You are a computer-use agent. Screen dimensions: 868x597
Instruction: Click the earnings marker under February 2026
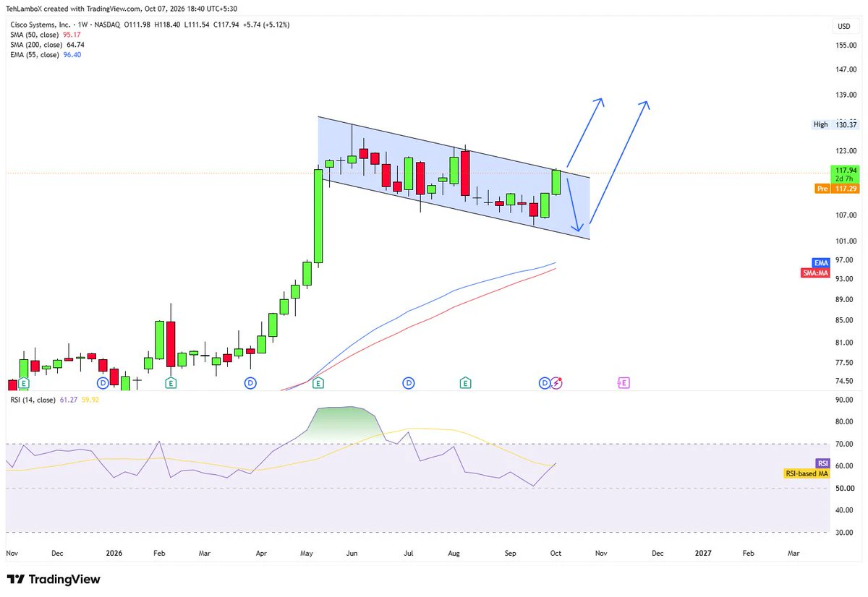[x=171, y=382]
